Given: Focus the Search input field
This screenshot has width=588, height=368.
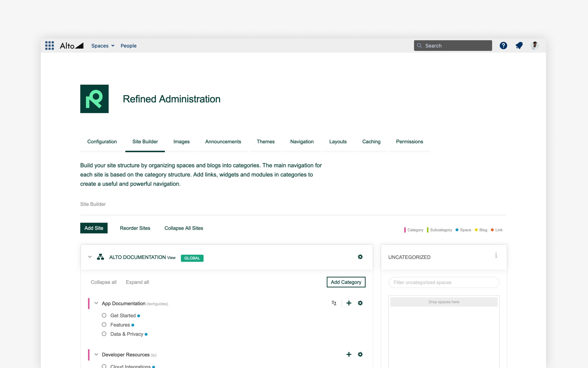Looking at the screenshot, I should coord(453,46).
